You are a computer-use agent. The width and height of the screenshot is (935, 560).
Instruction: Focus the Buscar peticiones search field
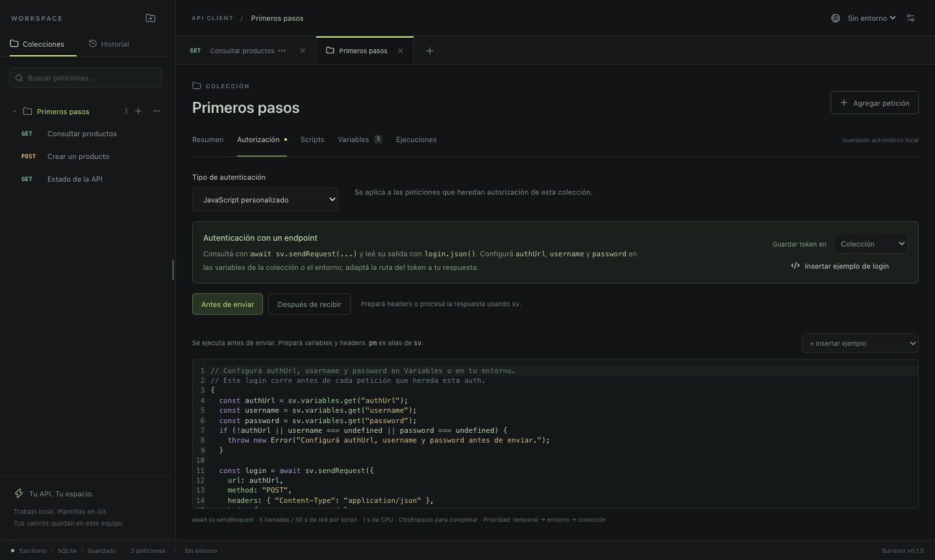click(85, 78)
